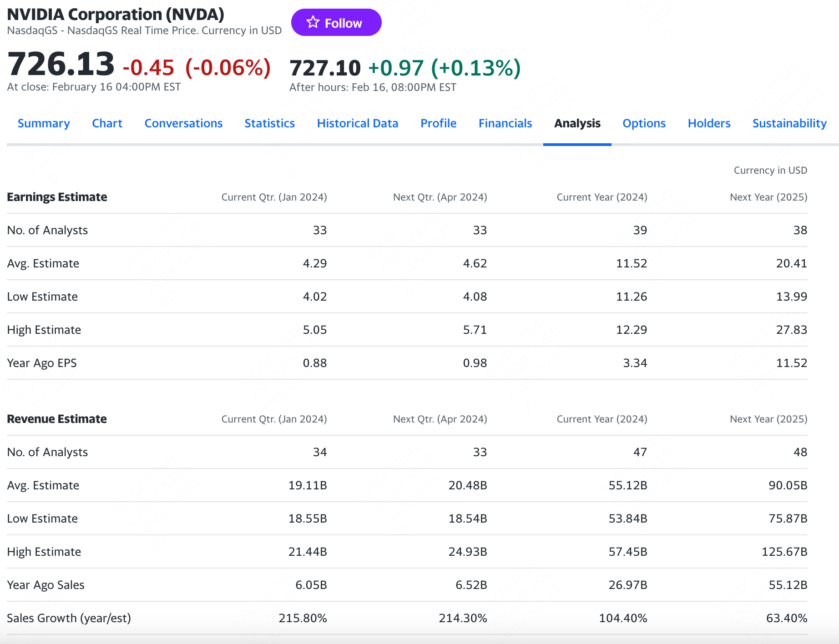Image resolution: width=839 pixels, height=644 pixels.
Task: Click the -0.45 price change value
Action: 148,68
